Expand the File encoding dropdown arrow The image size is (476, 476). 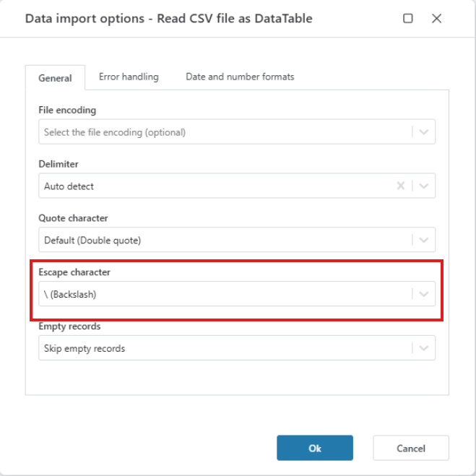pos(424,132)
